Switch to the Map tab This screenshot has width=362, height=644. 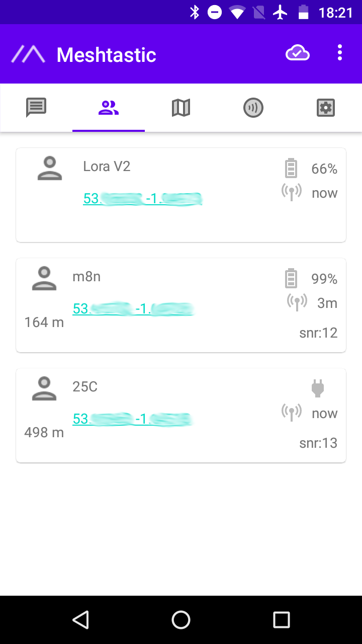coord(181,108)
